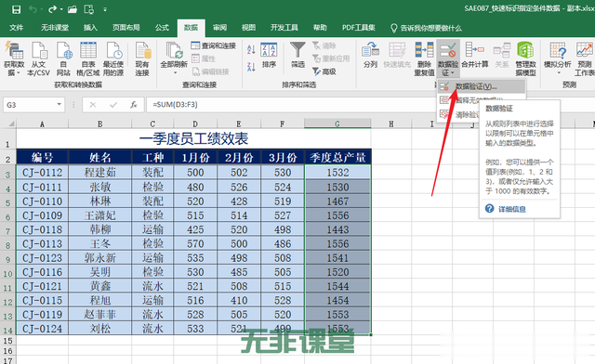Click the header cell 季度总产量

(x=337, y=157)
